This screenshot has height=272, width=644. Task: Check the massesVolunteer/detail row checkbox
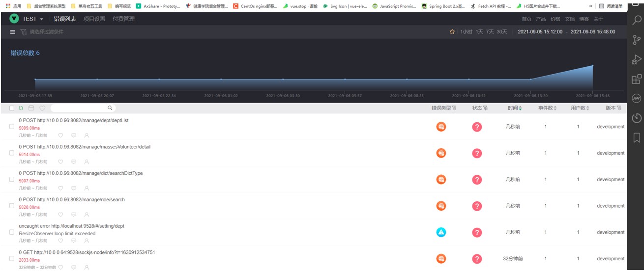[x=12, y=153]
